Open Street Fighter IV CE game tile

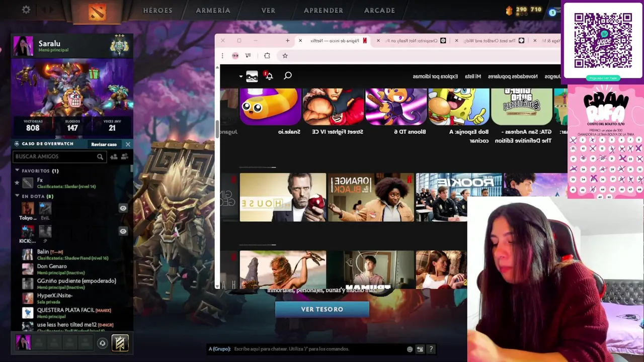(x=333, y=107)
